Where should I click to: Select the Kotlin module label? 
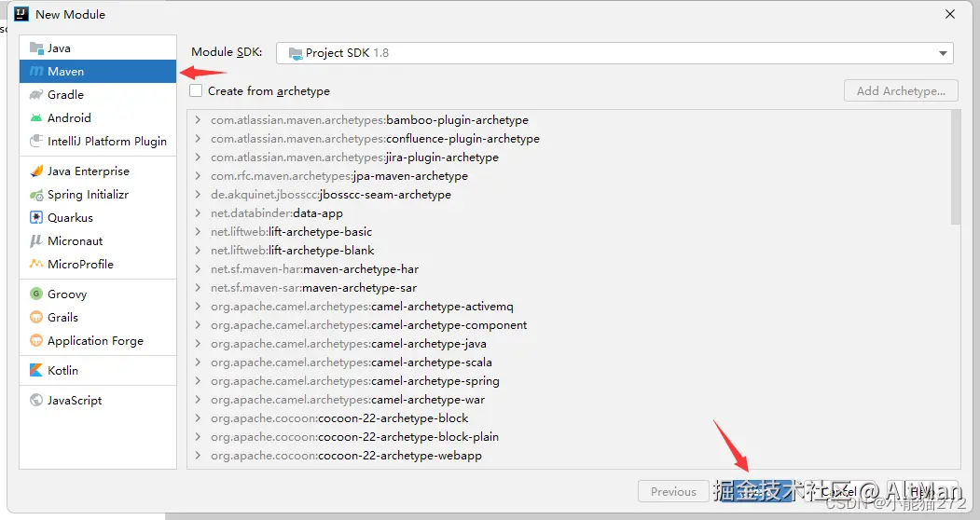[x=63, y=370]
